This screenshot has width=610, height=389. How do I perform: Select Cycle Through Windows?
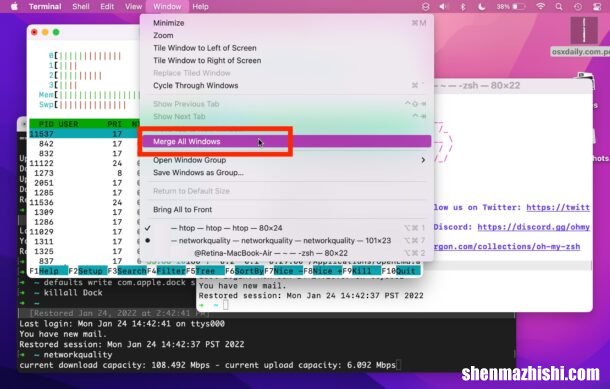pos(286,85)
